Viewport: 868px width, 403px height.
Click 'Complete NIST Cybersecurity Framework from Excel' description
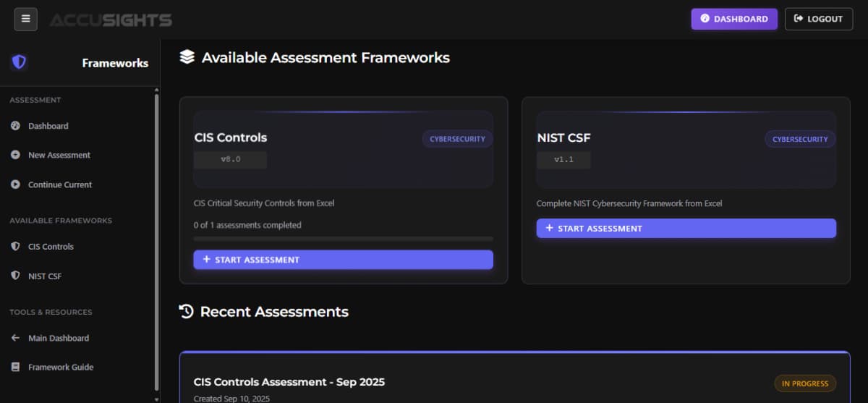[629, 203]
